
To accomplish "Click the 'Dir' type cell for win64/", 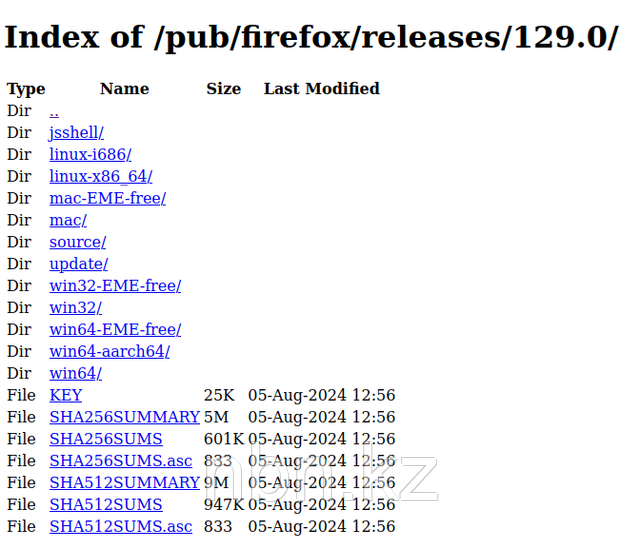I will click(x=19, y=373).
